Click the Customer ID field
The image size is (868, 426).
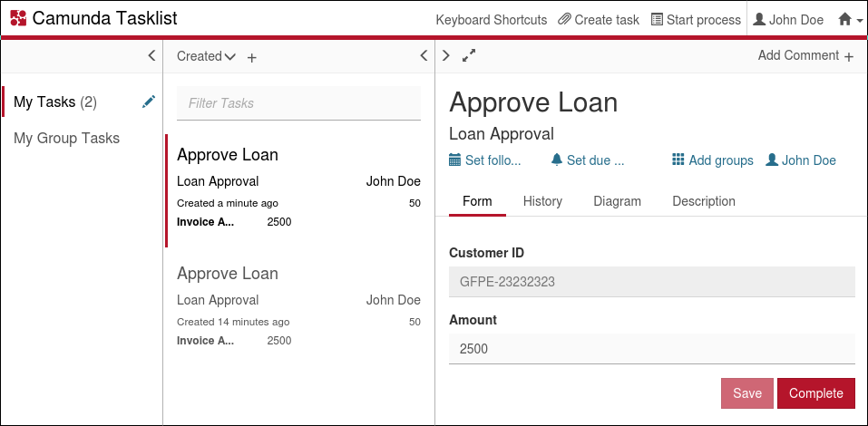point(652,282)
